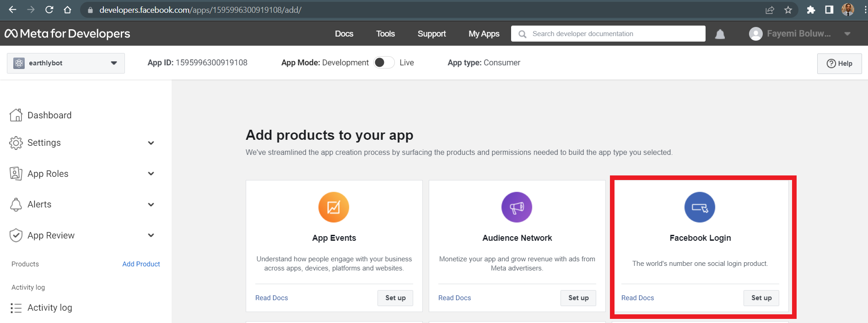Click the Facebook Login product icon
The image size is (868, 323).
coord(700,207)
